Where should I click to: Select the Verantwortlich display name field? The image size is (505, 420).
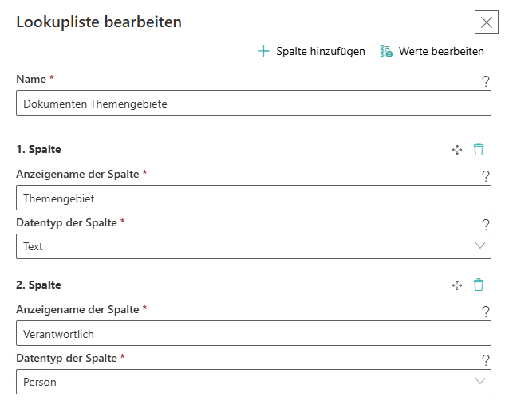click(253, 334)
